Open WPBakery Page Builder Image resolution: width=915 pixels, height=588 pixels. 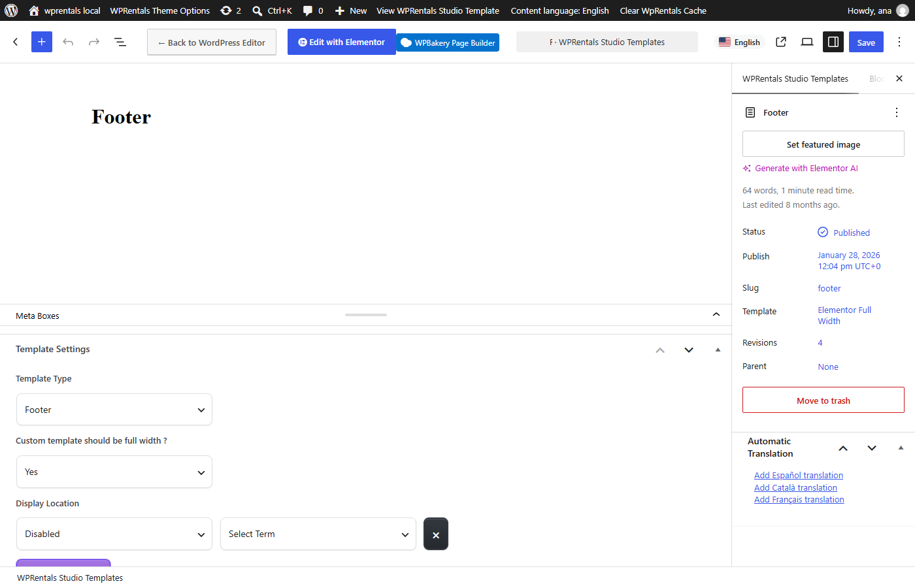click(448, 42)
